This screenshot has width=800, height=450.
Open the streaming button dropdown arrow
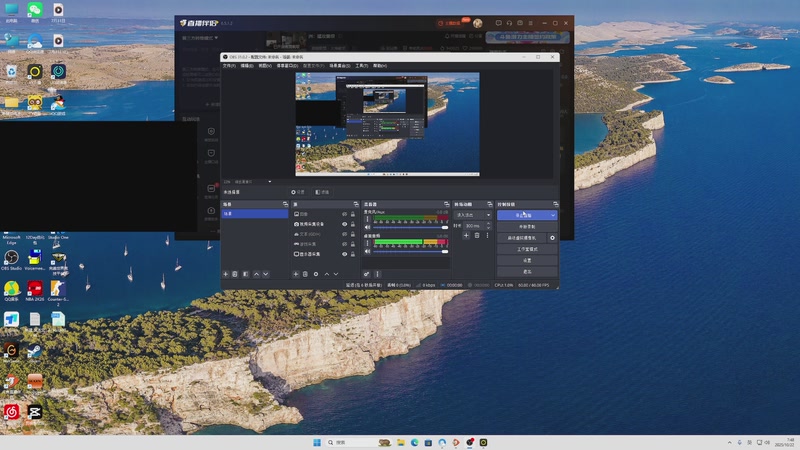coord(552,215)
